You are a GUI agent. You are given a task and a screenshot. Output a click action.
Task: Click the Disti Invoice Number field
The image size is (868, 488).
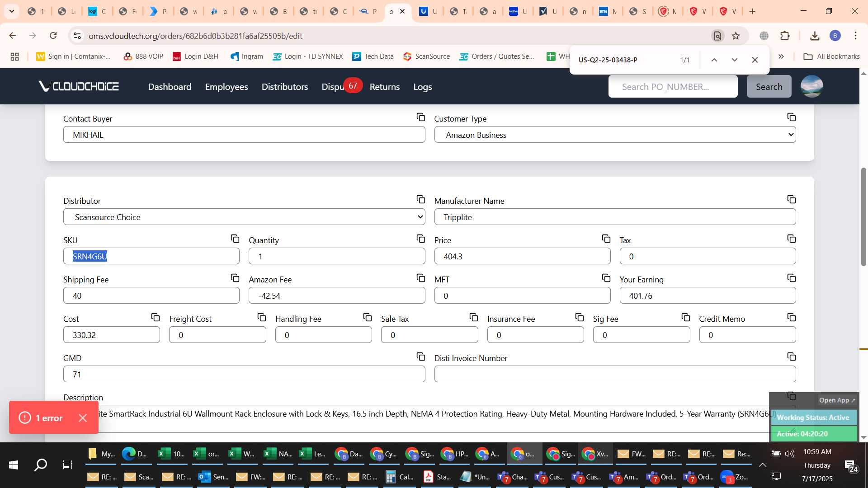pyautogui.click(x=615, y=374)
